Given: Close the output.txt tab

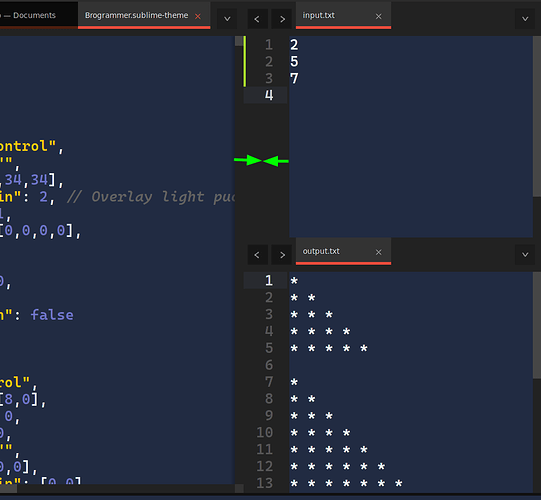Looking at the screenshot, I should pyautogui.click(x=378, y=252).
